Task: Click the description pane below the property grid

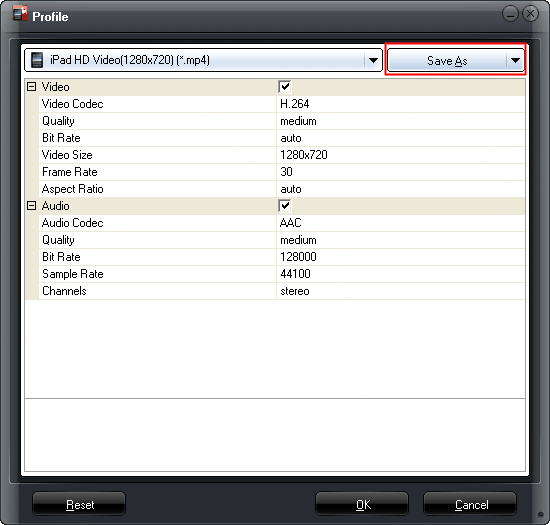Action: [x=275, y=435]
